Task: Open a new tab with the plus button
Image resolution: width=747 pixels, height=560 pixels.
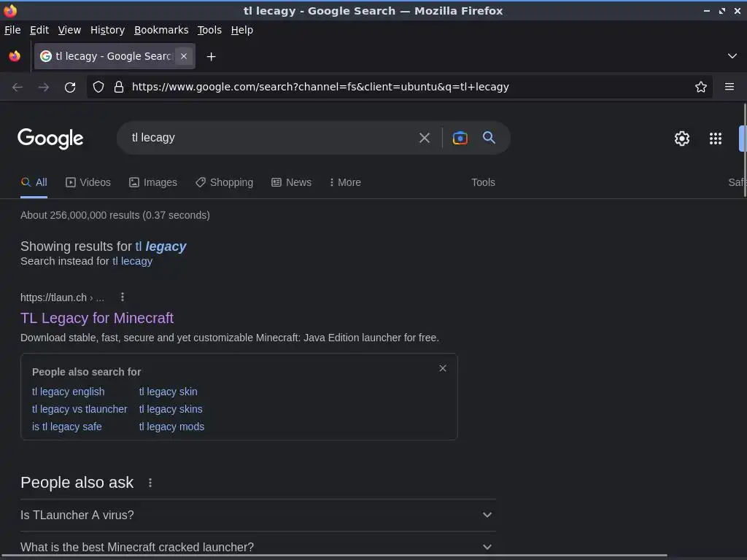Action: point(211,57)
